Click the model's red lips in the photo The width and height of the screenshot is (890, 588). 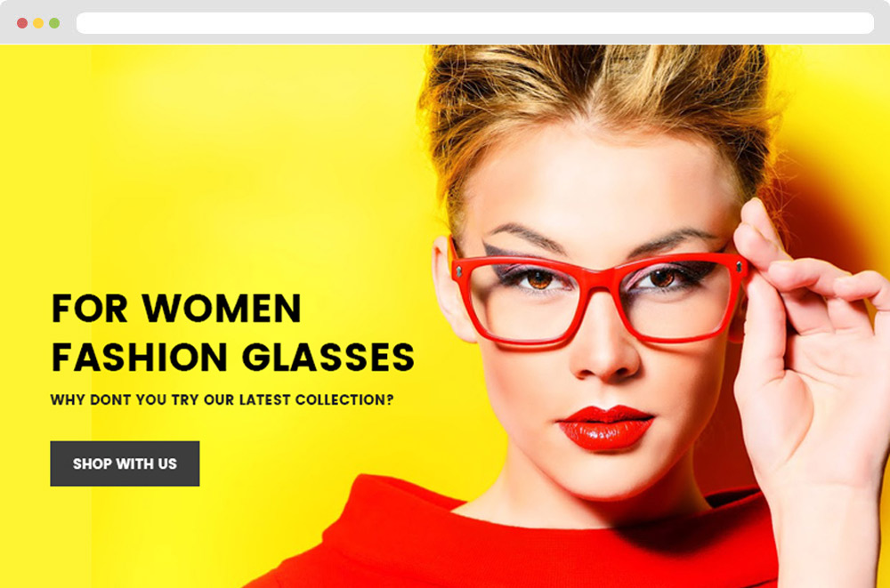pos(605,427)
